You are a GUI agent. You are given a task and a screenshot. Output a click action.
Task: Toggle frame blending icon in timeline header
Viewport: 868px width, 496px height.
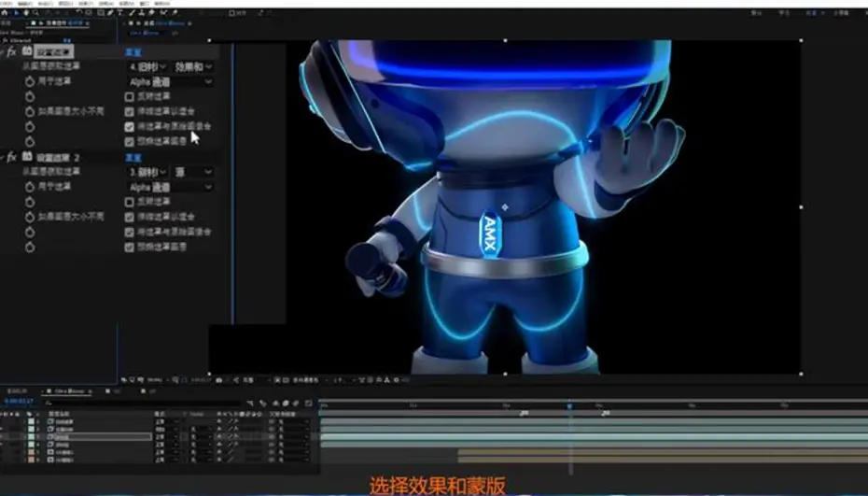point(286,403)
